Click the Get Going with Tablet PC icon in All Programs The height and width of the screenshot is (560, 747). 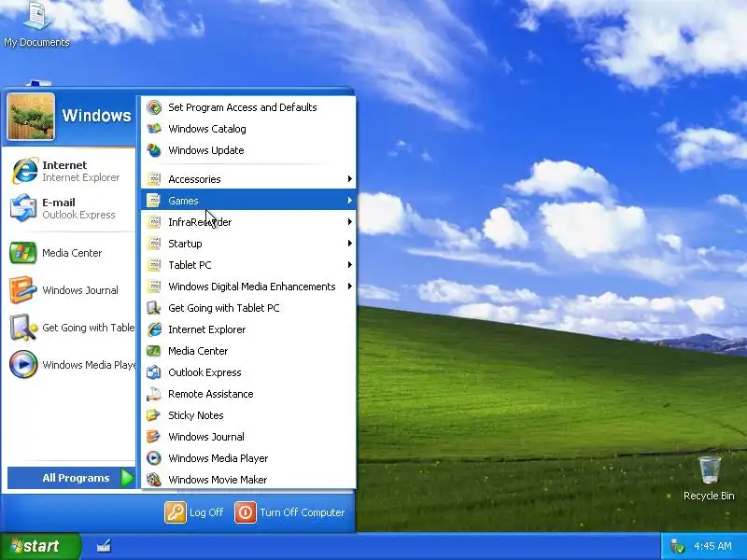pos(154,308)
